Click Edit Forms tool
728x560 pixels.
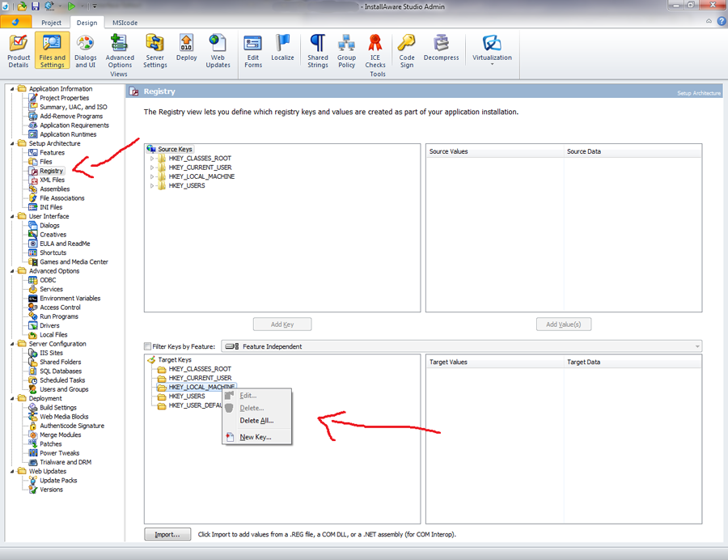click(253, 51)
